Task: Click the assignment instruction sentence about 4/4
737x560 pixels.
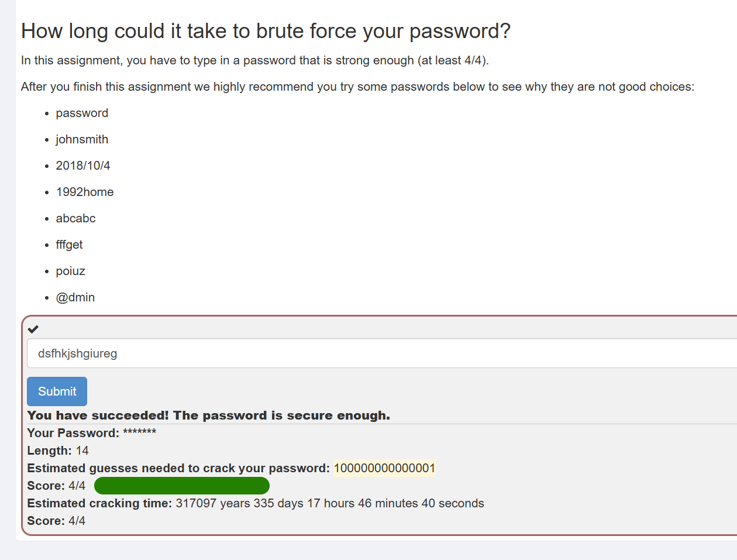Action: click(x=254, y=60)
